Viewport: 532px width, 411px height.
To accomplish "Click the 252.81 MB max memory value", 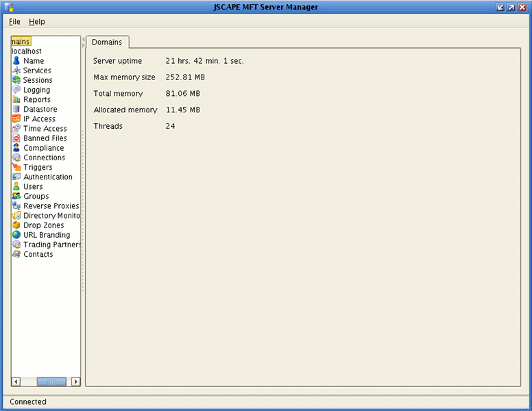I will (185, 77).
